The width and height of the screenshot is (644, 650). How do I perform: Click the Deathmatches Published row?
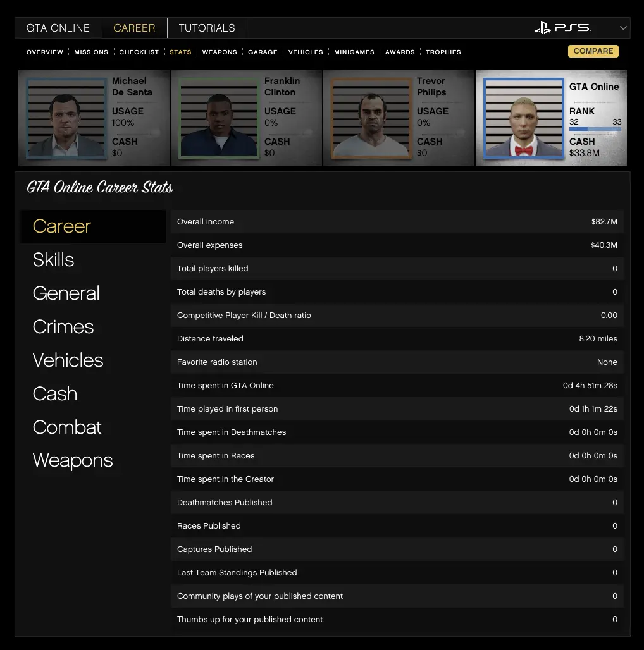[x=397, y=503]
